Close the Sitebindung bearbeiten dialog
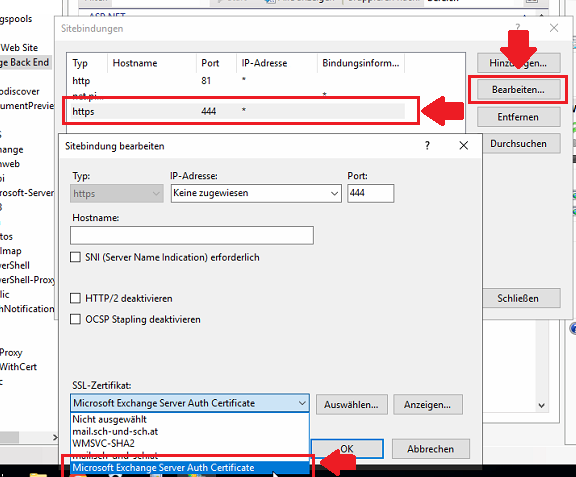 (464, 146)
